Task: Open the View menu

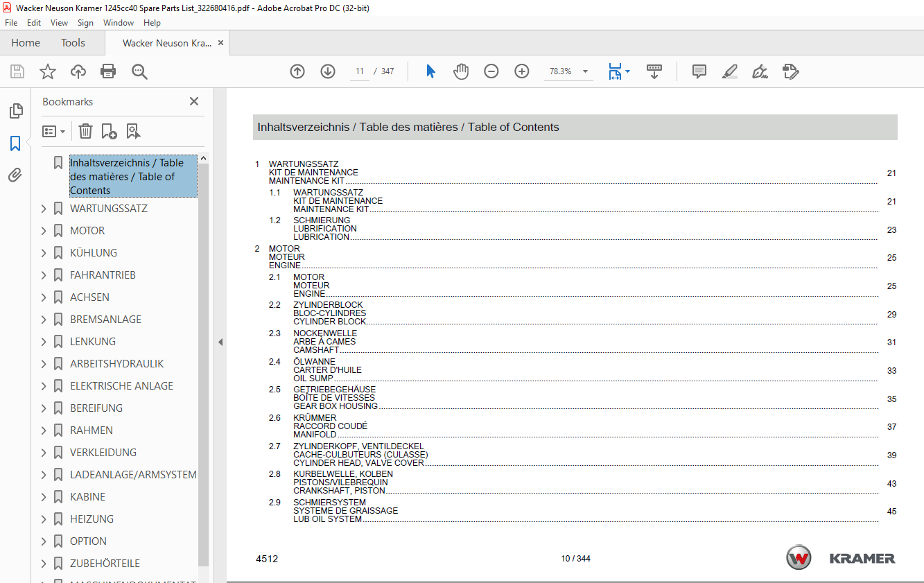Action: pyautogui.click(x=59, y=23)
